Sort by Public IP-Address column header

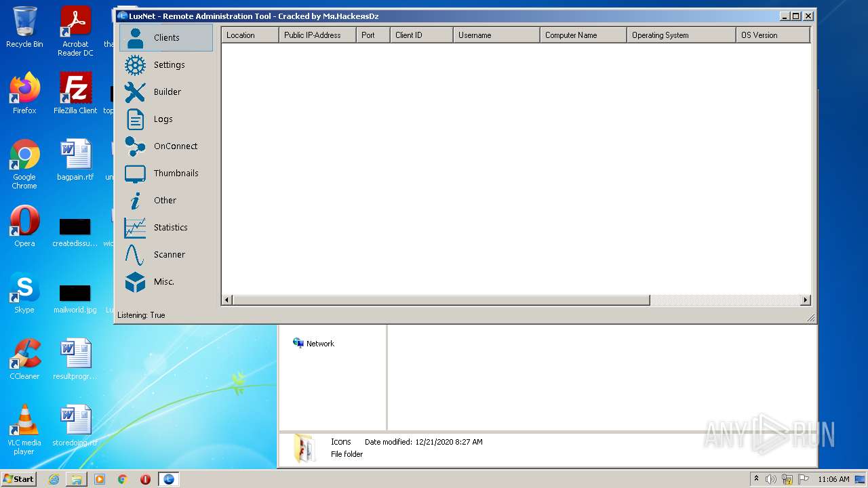click(317, 35)
